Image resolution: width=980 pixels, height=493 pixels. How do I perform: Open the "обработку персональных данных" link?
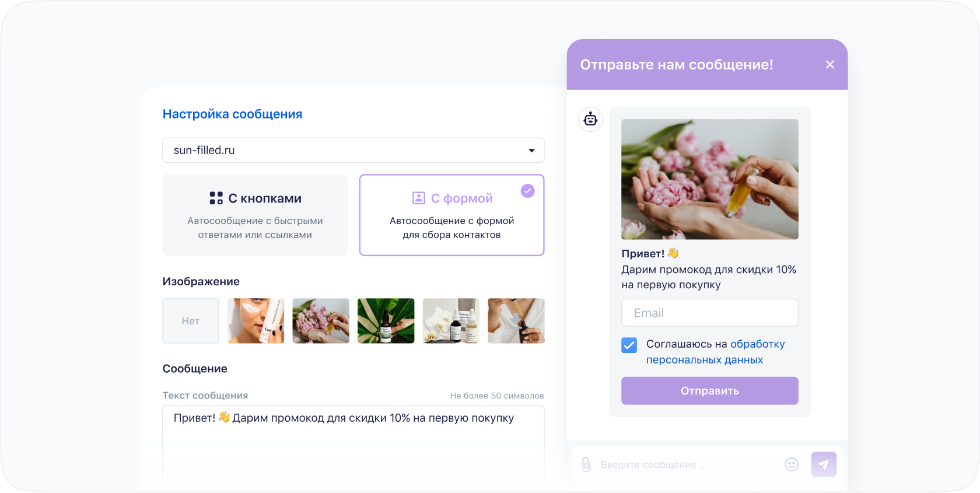[x=716, y=352]
